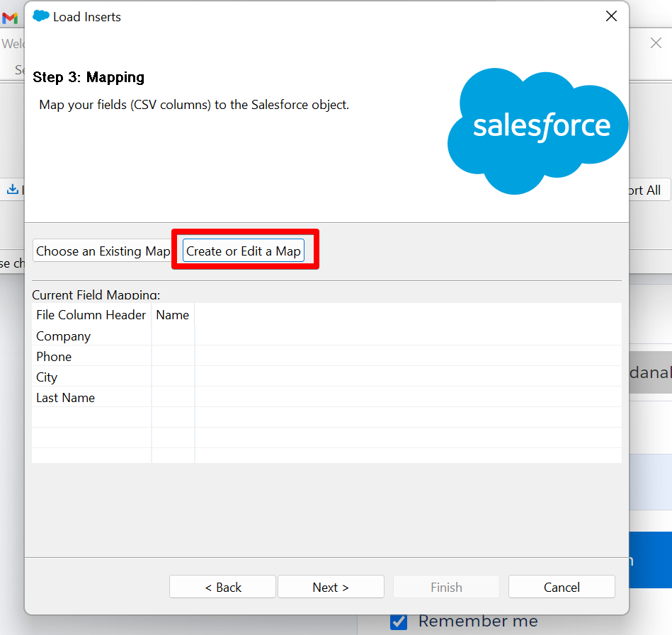The width and height of the screenshot is (672, 635).
Task: Click the File Column Header column heading
Action: 91,314
